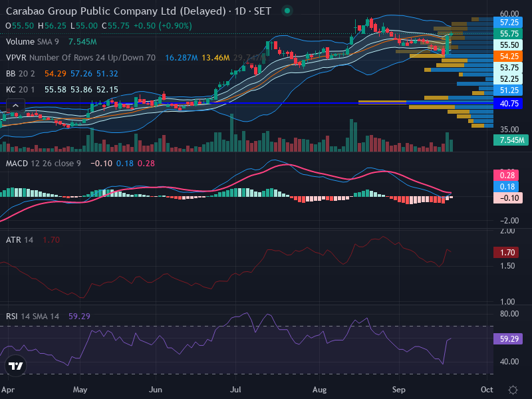Click the 59.29 RSI value label

pos(508,338)
